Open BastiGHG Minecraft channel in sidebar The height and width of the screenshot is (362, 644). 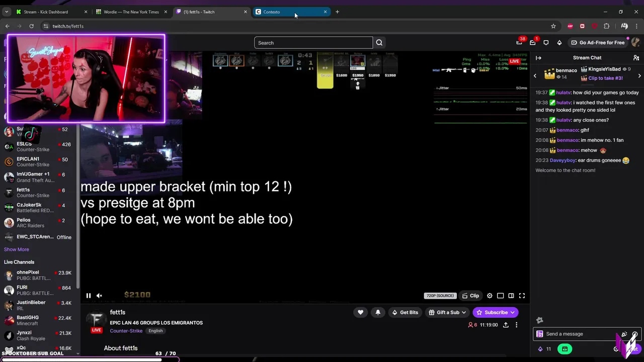pyautogui.click(x=39, y=321)
